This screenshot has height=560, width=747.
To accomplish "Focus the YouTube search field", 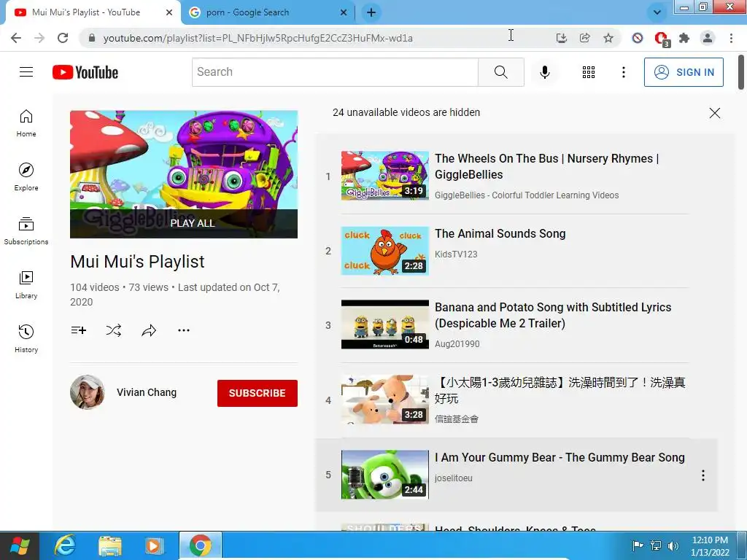I will 336,72.
